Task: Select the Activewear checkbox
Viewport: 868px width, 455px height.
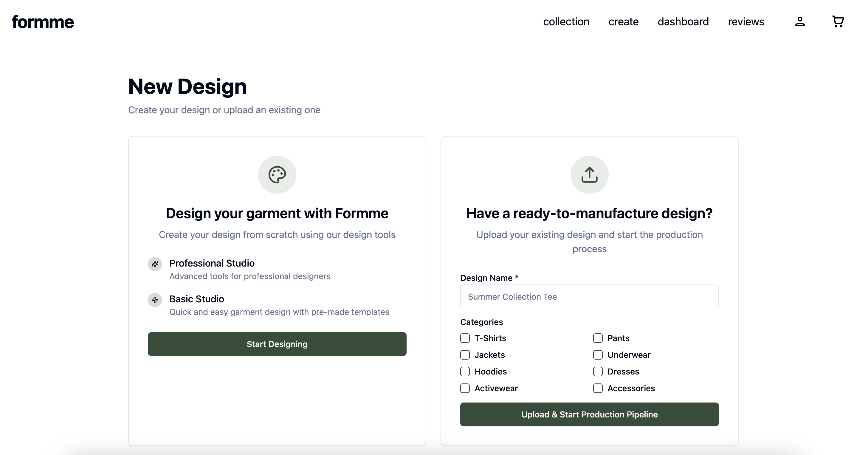Action: [x=465, y=388]
